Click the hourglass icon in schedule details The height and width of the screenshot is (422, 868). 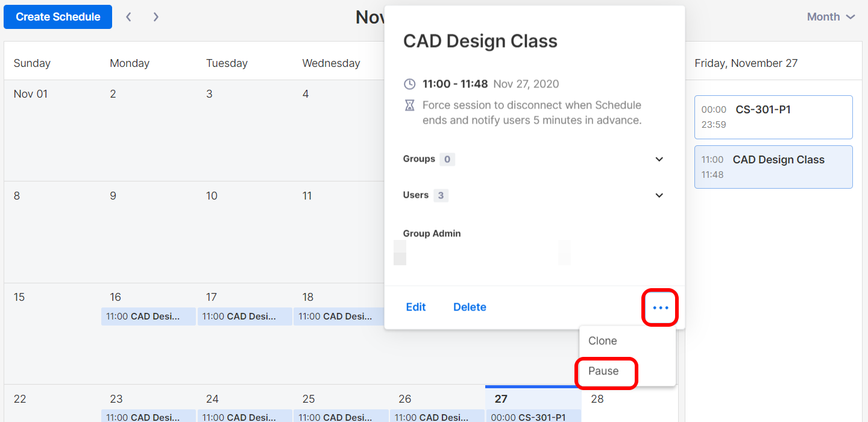click(x=409, y=105)
